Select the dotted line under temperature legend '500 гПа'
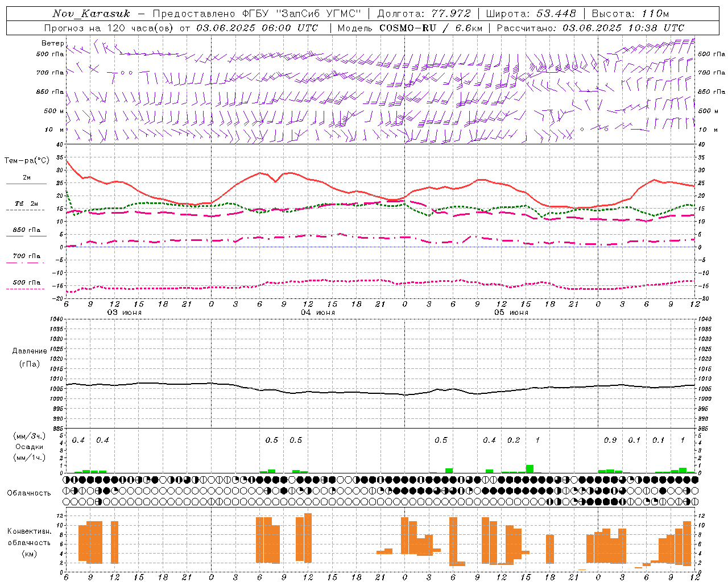This screenshot has width=728, height=582. 25,289
